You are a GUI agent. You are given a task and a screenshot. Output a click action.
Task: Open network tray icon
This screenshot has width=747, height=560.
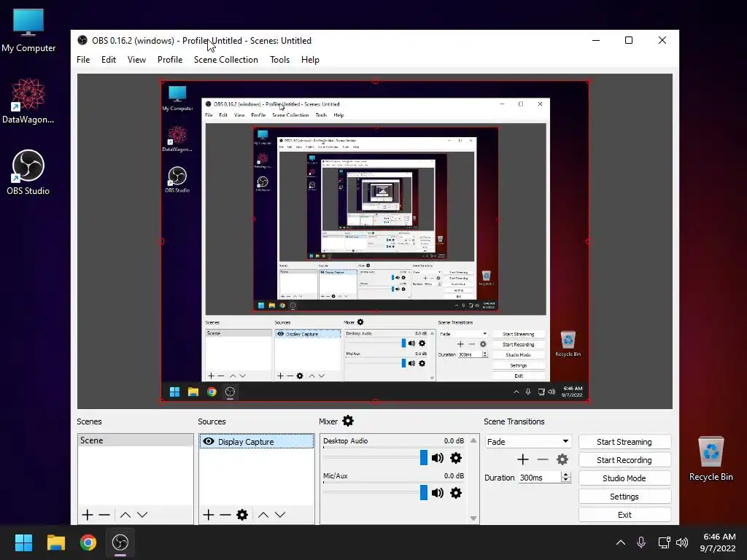(x=664, y=542)
